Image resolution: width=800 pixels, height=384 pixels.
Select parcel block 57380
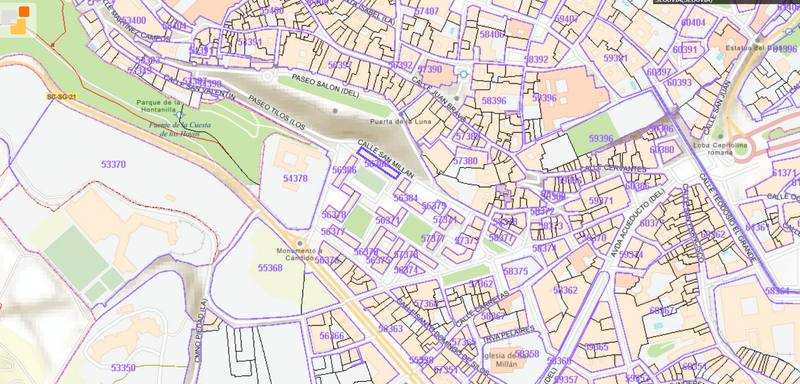pos(465,161)
